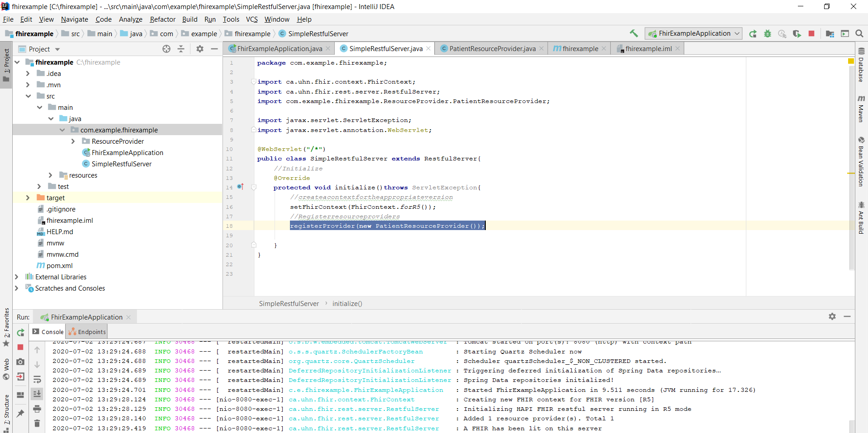The image size is (868, 433).
Task: Open the VCS menu
Action: [252, 19]
